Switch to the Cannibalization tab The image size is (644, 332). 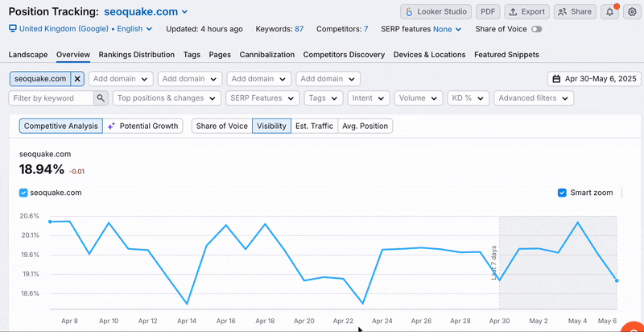click(x=267, y=55)
